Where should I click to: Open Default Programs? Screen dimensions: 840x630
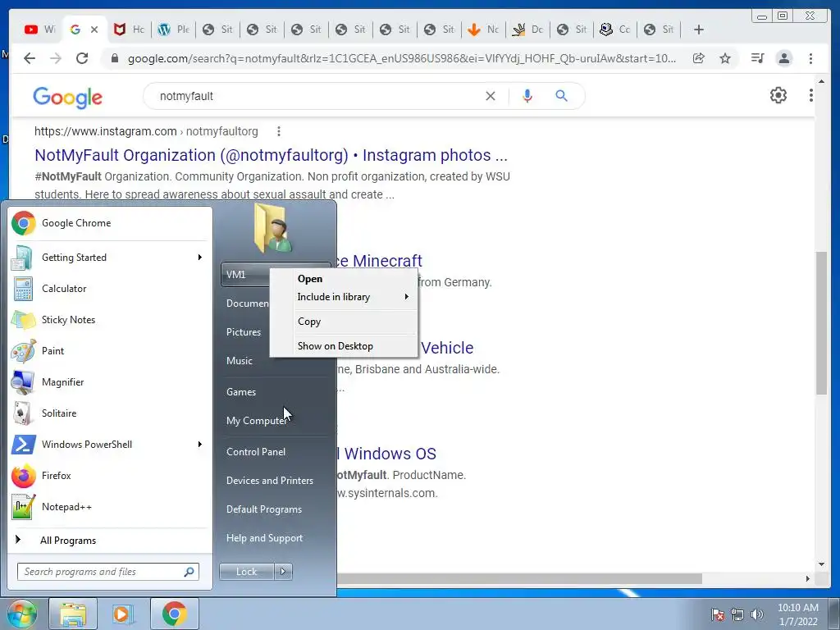(276, 509)
